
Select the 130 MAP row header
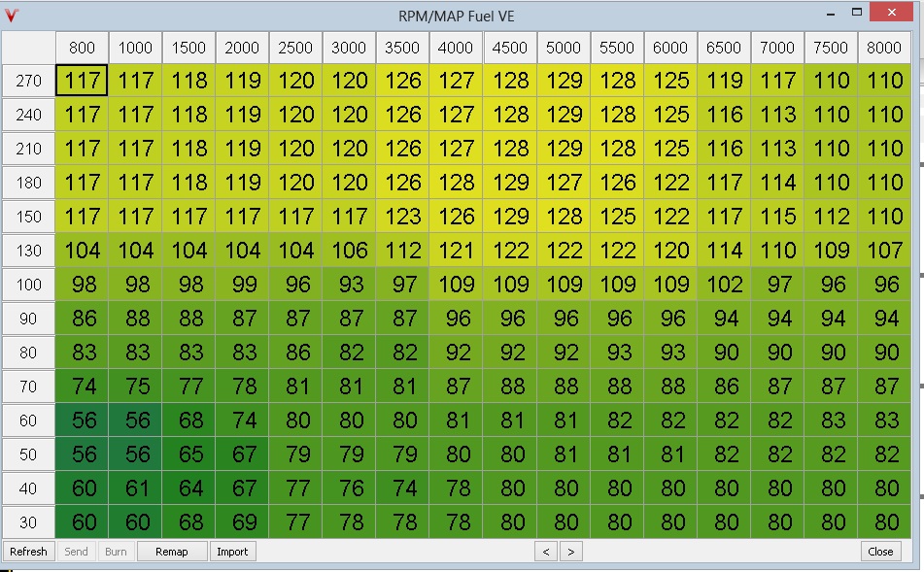[27, 251]
